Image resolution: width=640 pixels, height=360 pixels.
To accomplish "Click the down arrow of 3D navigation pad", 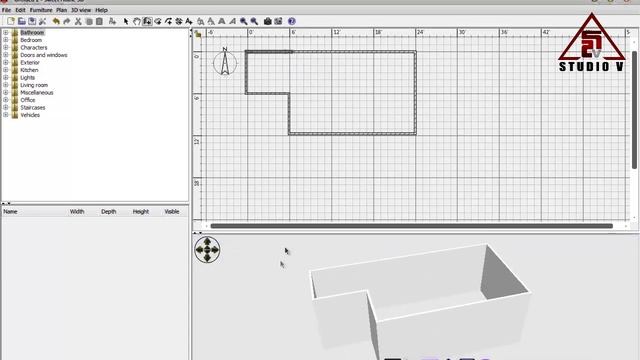I will (207, 257).
